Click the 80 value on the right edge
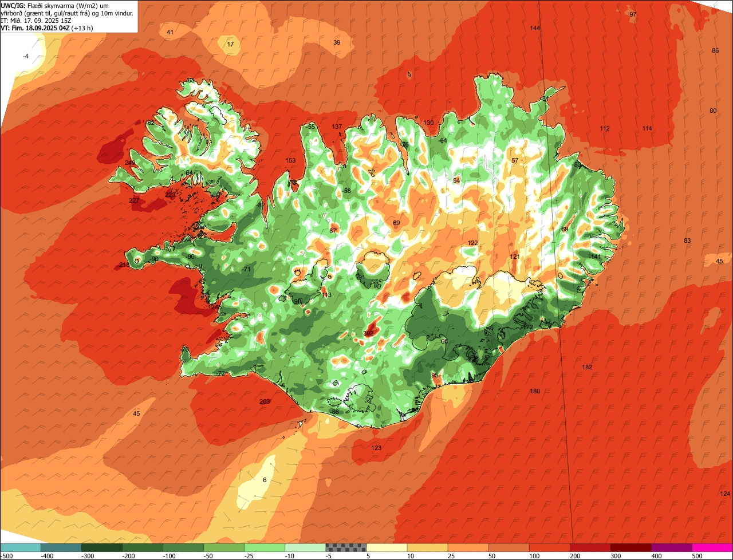The height and width of the screenshot is (560, 733). [x=713, y=111]
